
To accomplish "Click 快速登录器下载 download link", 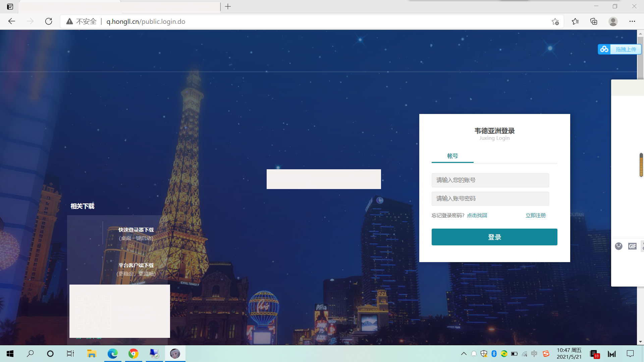I will 136,230.
